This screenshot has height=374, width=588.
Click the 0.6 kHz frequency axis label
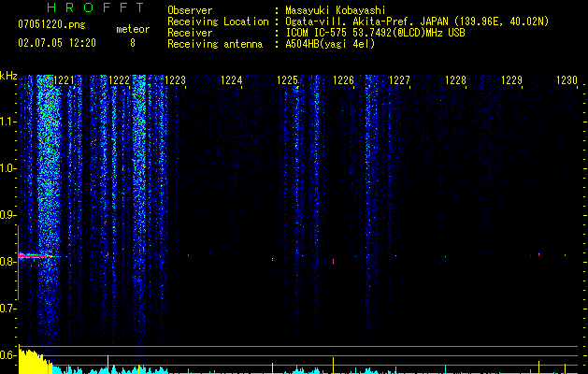[7, 355]
